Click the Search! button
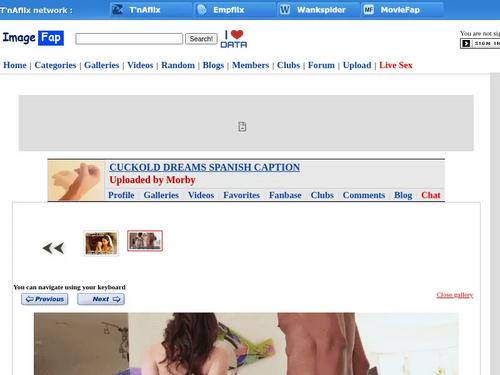 click(x=201, y=39)
